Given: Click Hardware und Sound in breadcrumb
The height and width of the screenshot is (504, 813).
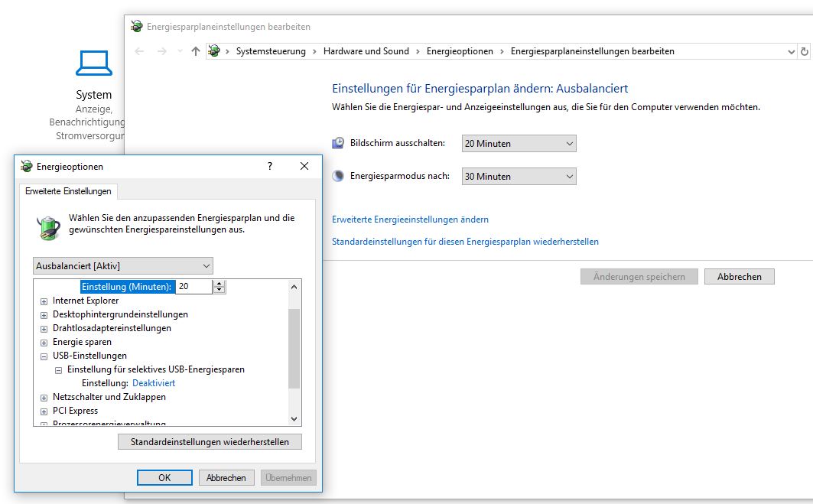Looking at the screenshot, I should pos(366,51).
